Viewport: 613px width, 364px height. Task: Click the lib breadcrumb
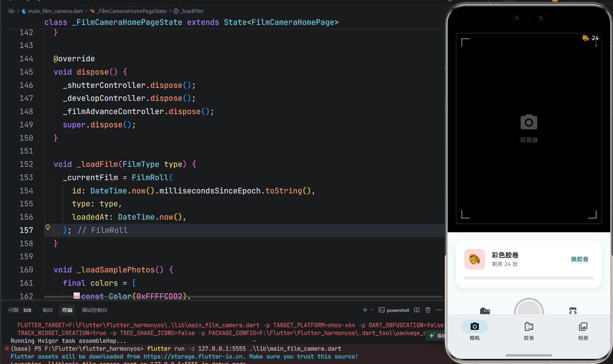(x=11, y=11)
